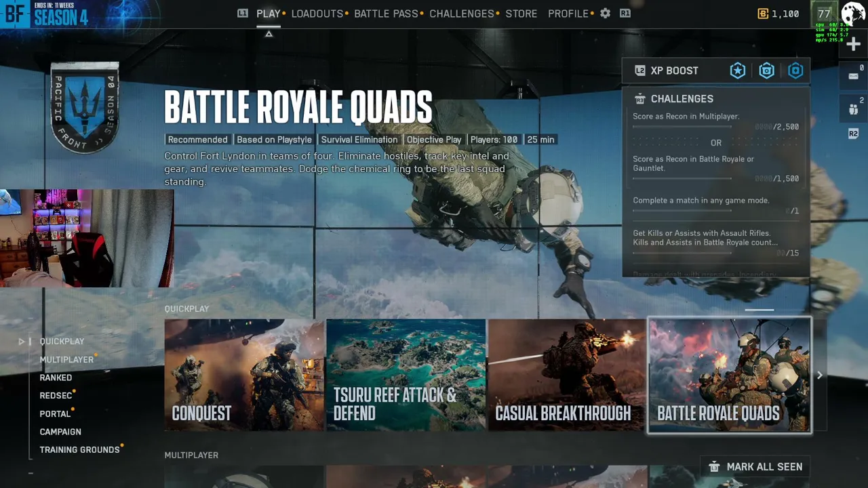Click the small up caret under Play

tap(269, 34)
